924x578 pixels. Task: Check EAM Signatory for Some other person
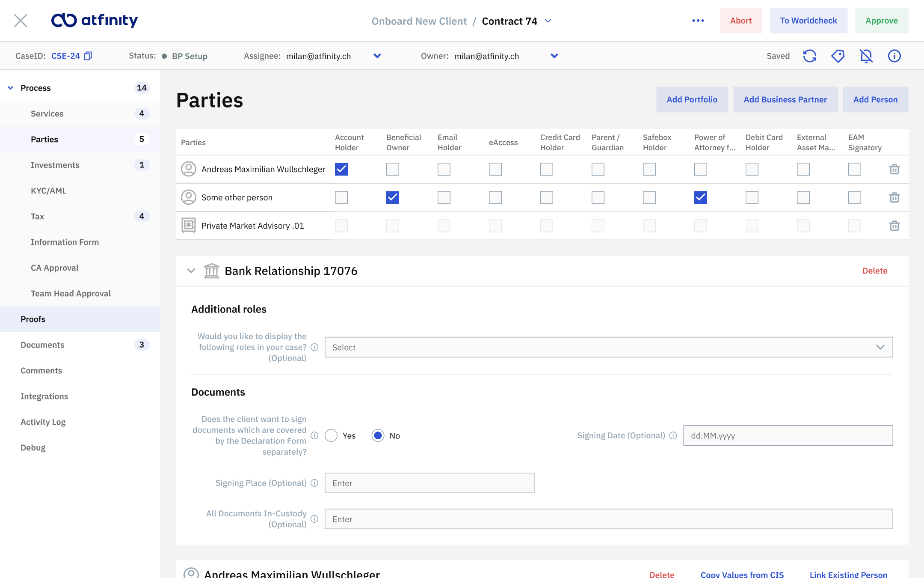coord(855,197)
